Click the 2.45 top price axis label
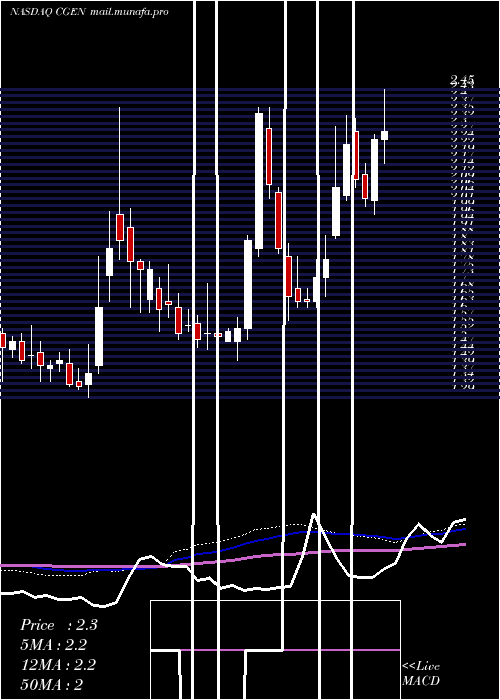 [462, 79]
